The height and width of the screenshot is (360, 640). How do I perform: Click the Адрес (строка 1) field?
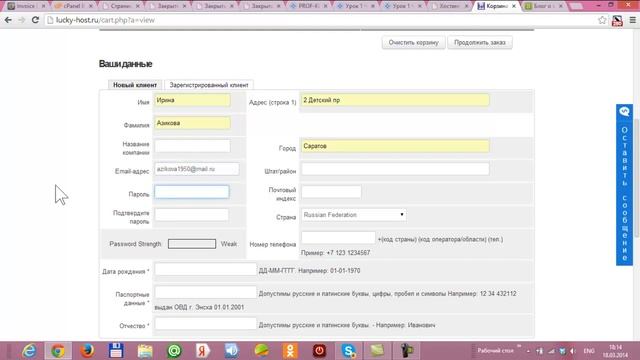point(395,100)
